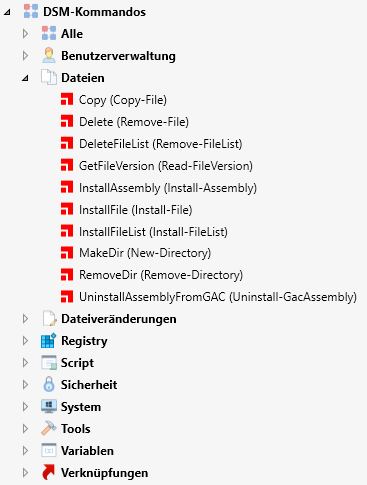Click the Variablen icon
Screen dimensions: 367x485
49,450
